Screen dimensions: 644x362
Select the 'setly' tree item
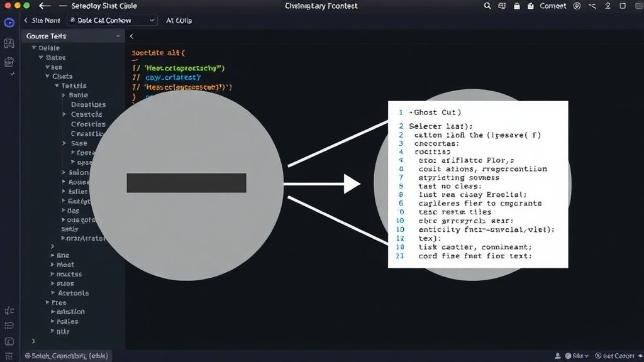coord(69,229)
